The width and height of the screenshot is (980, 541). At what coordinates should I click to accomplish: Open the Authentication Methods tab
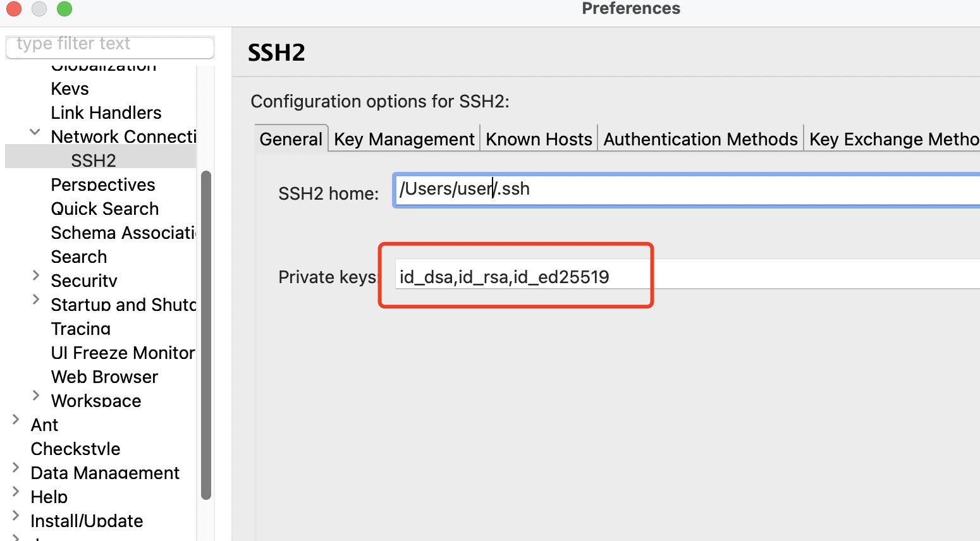(x=701, y=139)
